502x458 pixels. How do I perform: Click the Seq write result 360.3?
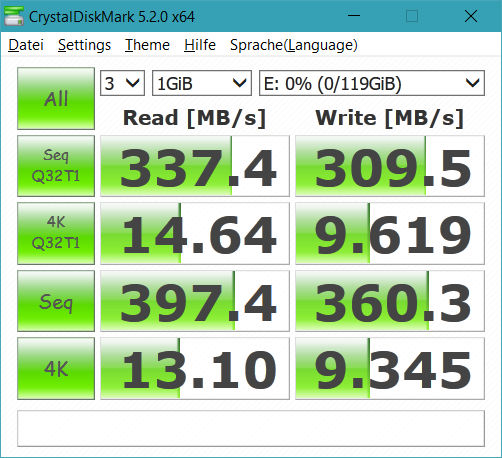point(390,301)
